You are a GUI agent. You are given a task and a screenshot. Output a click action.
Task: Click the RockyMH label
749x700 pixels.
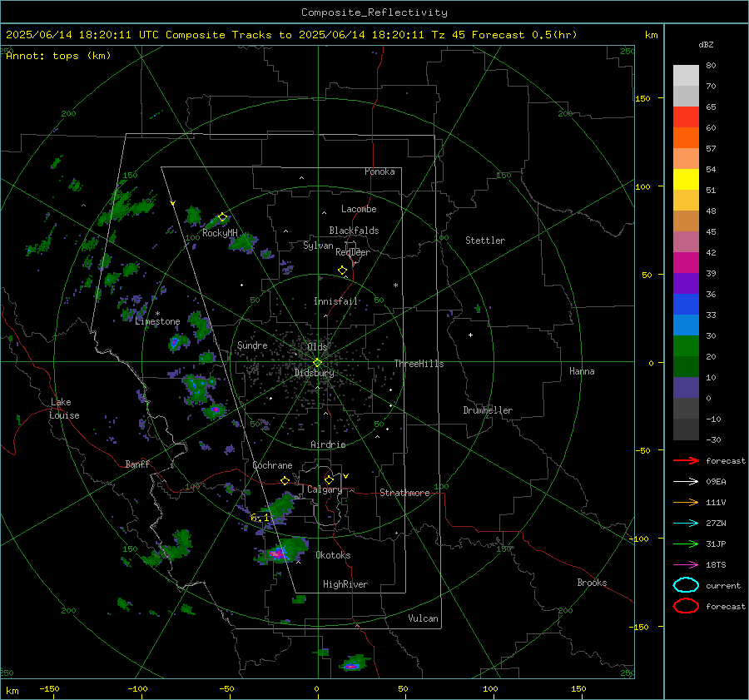220,233
